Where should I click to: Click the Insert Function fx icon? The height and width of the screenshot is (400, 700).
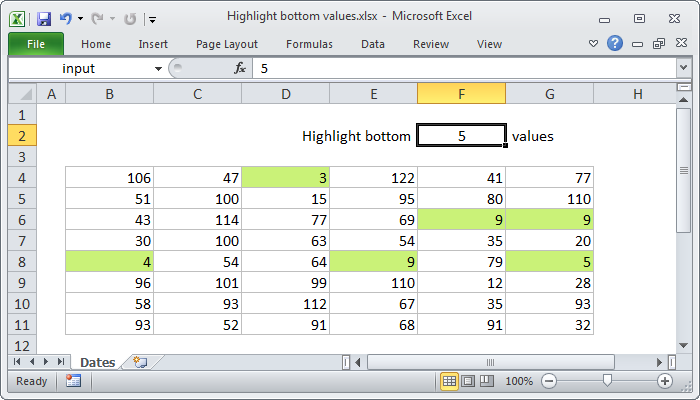[240, 68]
